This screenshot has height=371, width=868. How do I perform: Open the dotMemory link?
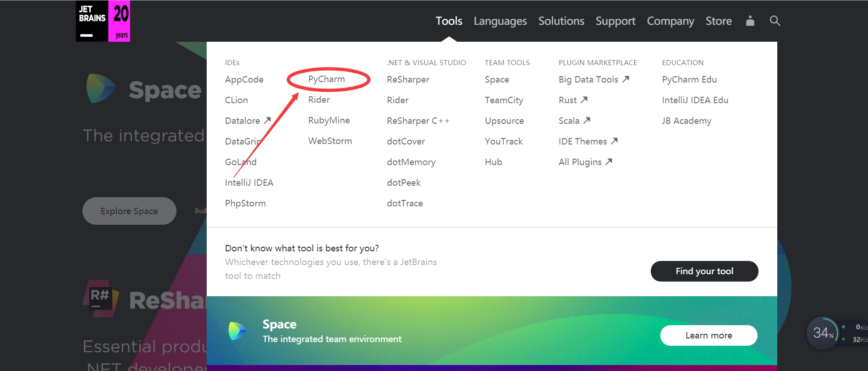411,162
